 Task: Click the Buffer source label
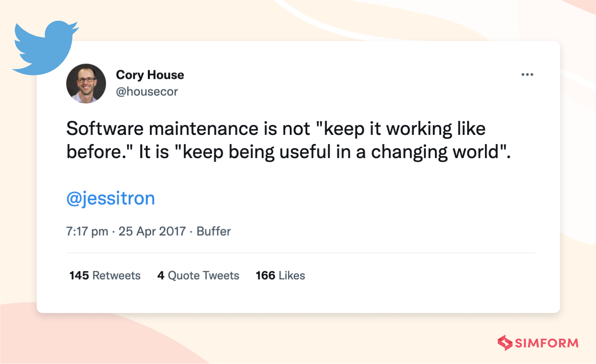click(213, 231)
